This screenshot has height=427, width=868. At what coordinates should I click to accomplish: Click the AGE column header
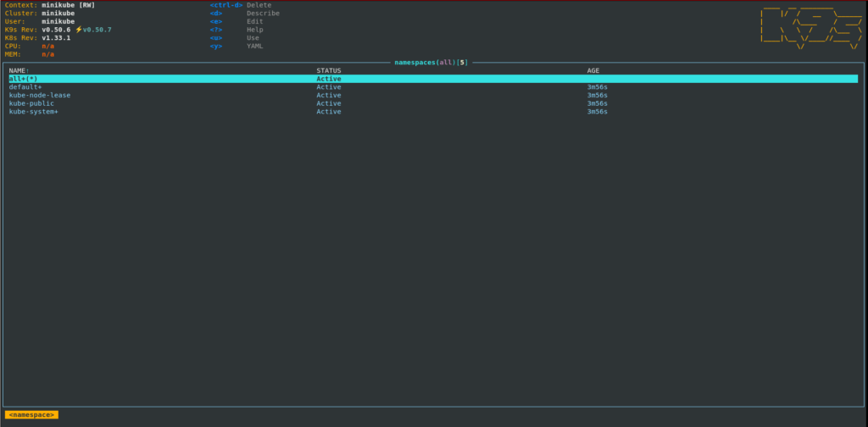593,70
